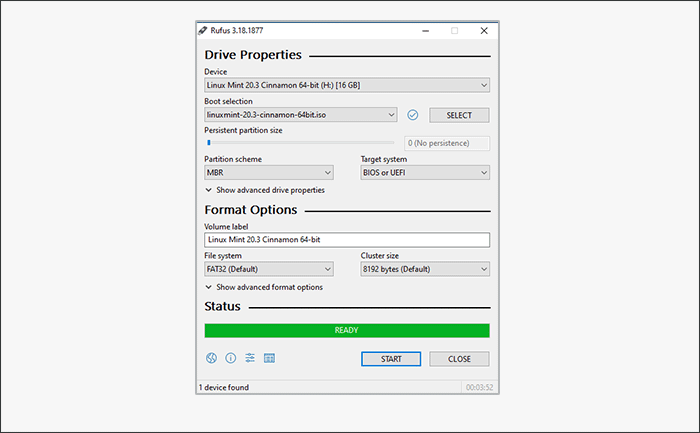Viewport: 700px width, 433px height.
Task: Click the SELECT button
Action: [459, 115]
